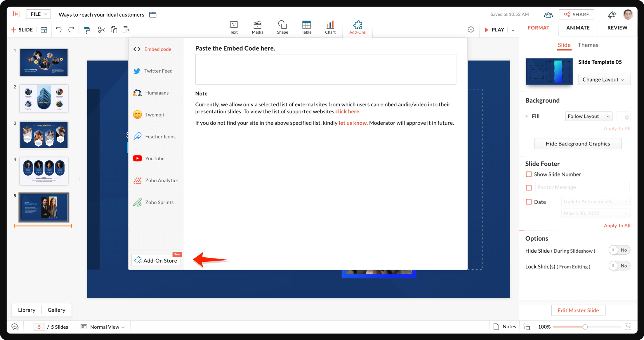This screenshot has height=340, width=644.
Task: Click the zoom slider handle
Action: point(585,327)
